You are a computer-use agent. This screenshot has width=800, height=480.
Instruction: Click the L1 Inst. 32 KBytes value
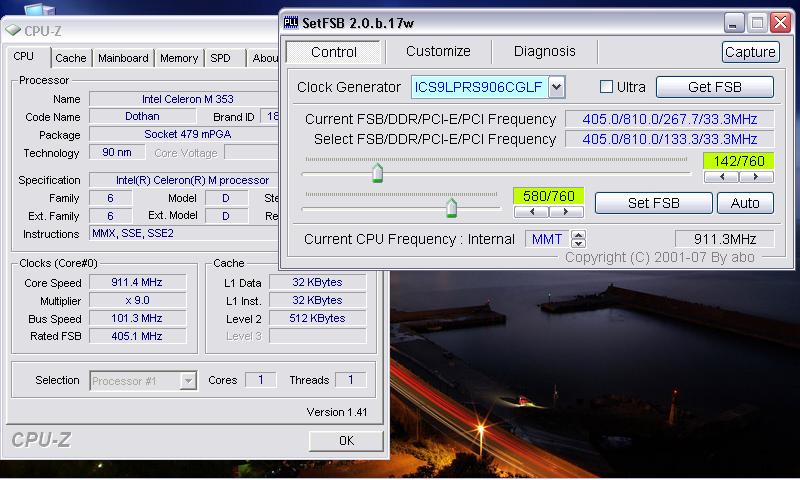pos(317,300)
